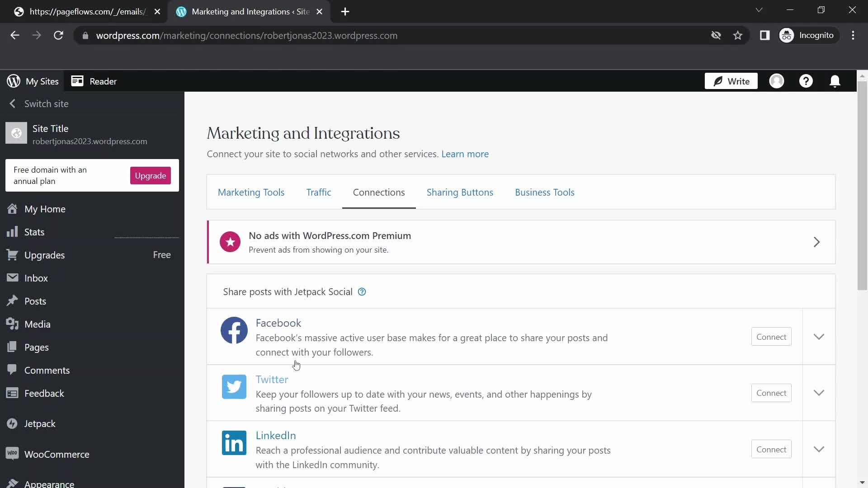The image size is (868, 488).
Task: Click the Notifications bell icon
Action: 835,81
